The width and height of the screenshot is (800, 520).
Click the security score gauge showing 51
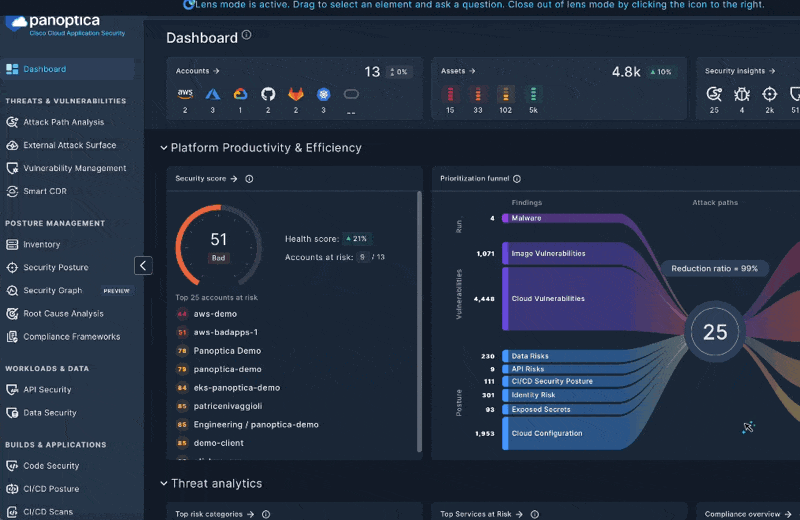tap(219, 246)
